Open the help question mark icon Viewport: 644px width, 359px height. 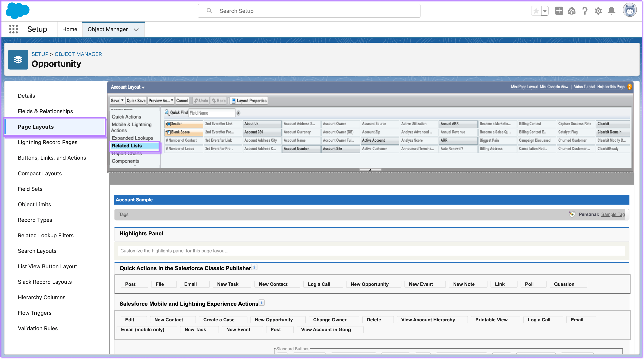[585, 11]
